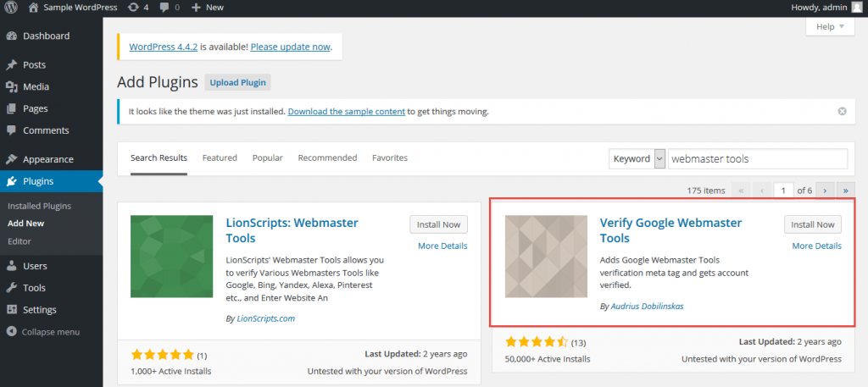The image size is (868, 387).
Task: Click the updates icon showing 4
Action: [133, 8]
